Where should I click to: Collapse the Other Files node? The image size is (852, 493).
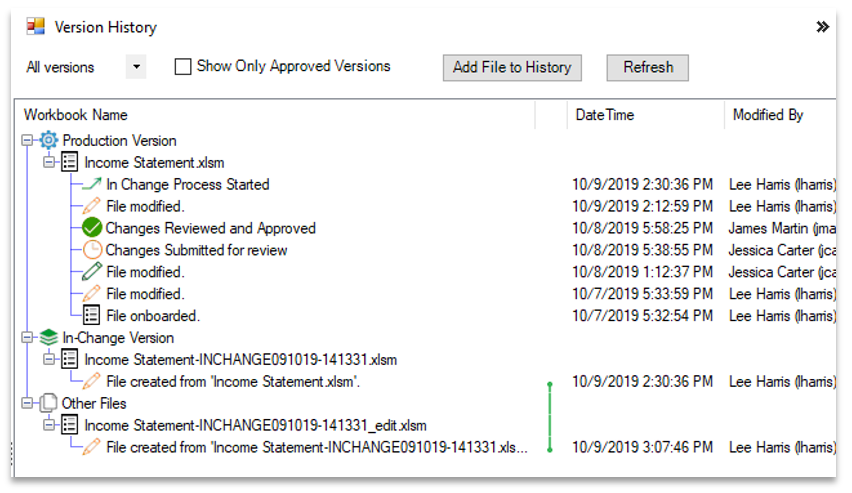(27, 403)
